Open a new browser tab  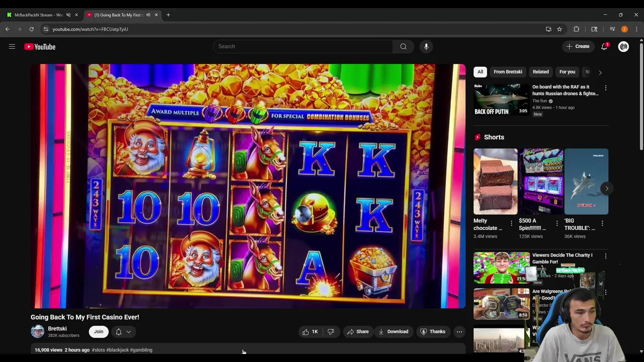(x=168, y=15)
